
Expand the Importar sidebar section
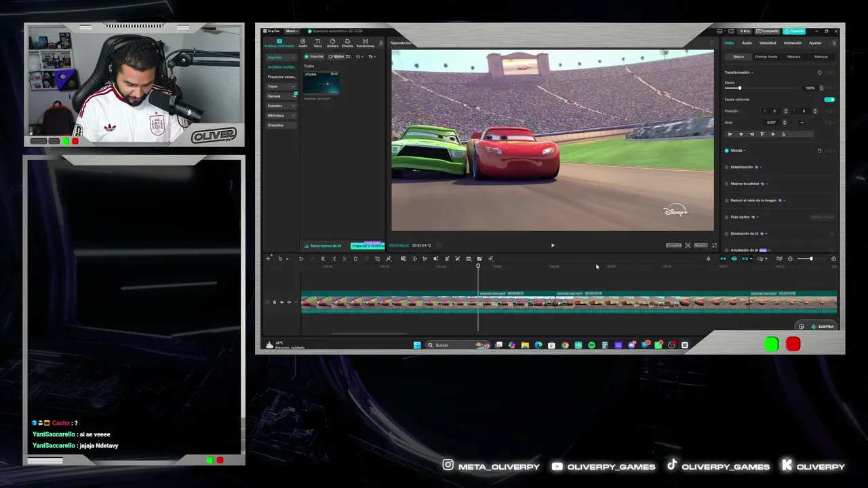click(281, 58)
